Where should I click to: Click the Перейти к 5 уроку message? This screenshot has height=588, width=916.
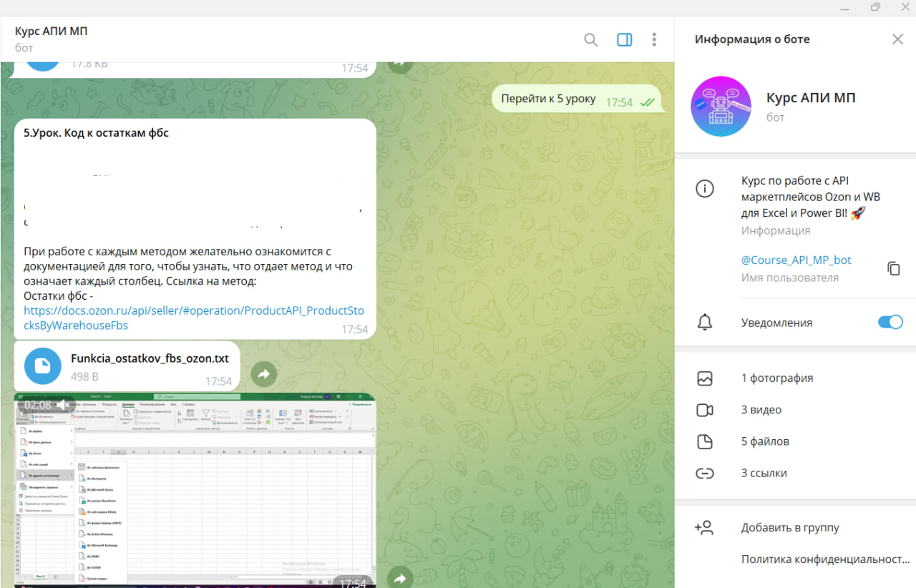pos(549,99)
